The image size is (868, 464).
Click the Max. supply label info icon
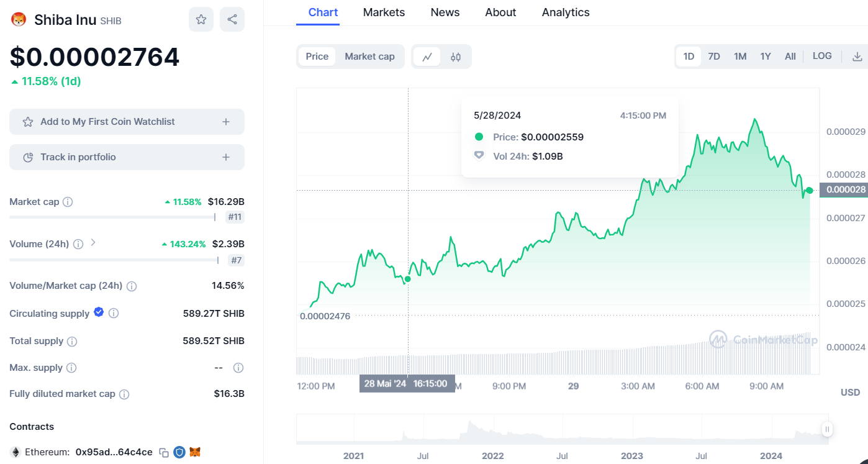71,368
